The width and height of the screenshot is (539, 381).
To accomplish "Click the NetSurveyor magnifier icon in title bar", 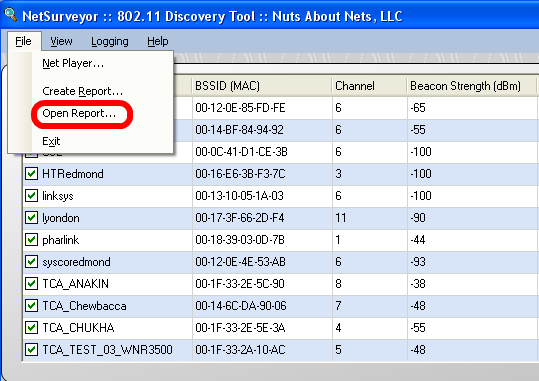I will pos(10,14).
